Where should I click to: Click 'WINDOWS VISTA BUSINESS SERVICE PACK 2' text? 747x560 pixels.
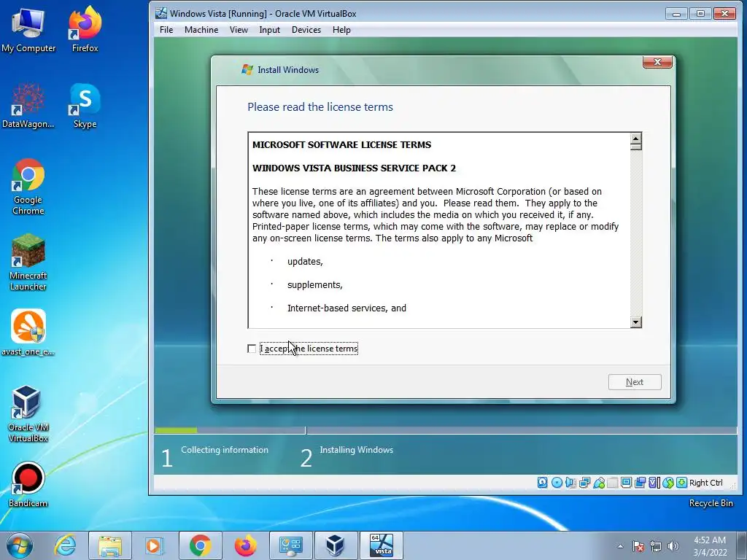pyautogui.click(x=354, y=168)
